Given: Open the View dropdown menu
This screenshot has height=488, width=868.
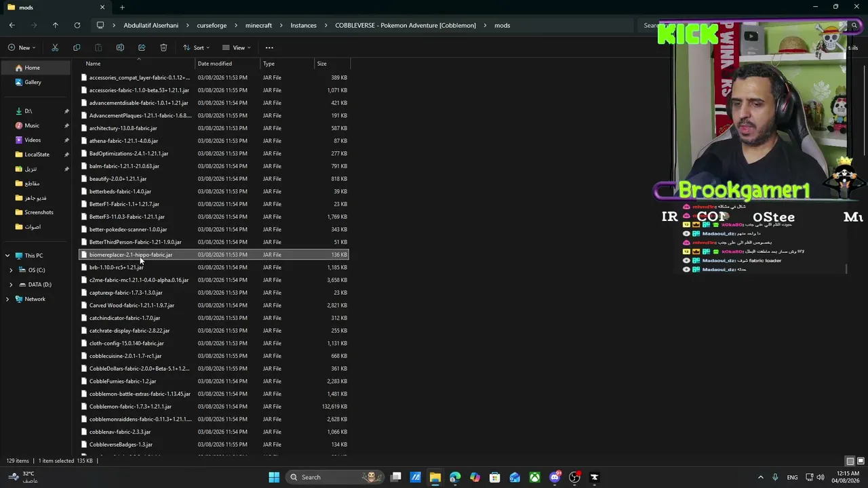Looking at the screenshot, I should coord(236,47).
